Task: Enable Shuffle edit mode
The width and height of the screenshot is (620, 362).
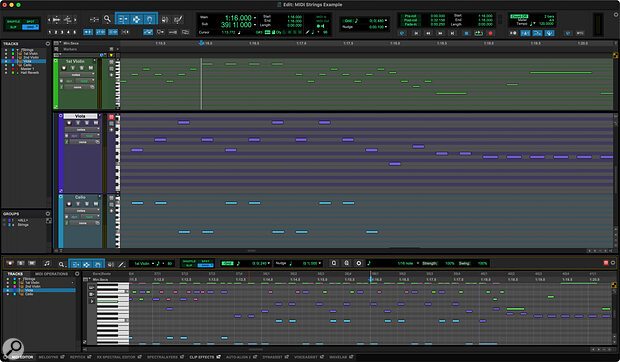Action: coord(13,21)
